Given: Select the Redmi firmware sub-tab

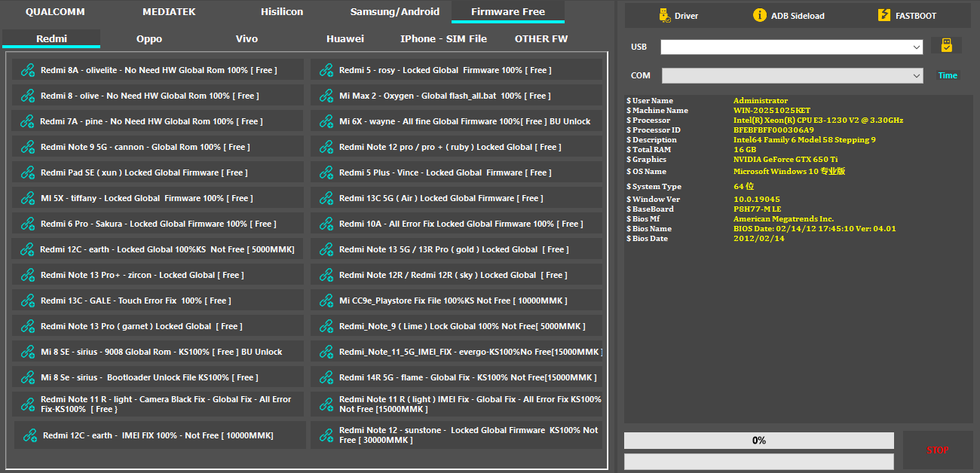Looking at the screenshot, I should [x=51, y=39].
